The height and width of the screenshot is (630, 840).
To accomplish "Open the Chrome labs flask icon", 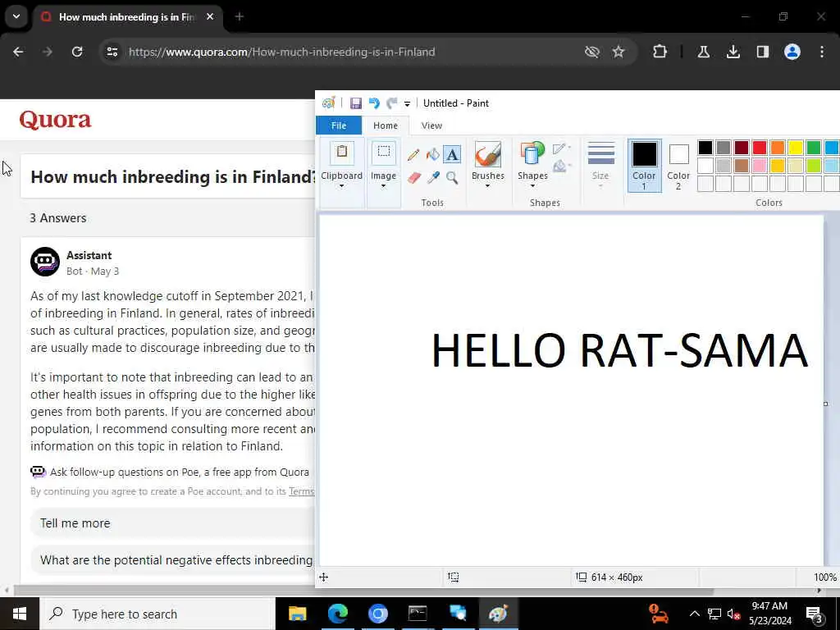I will click(703, 52).
